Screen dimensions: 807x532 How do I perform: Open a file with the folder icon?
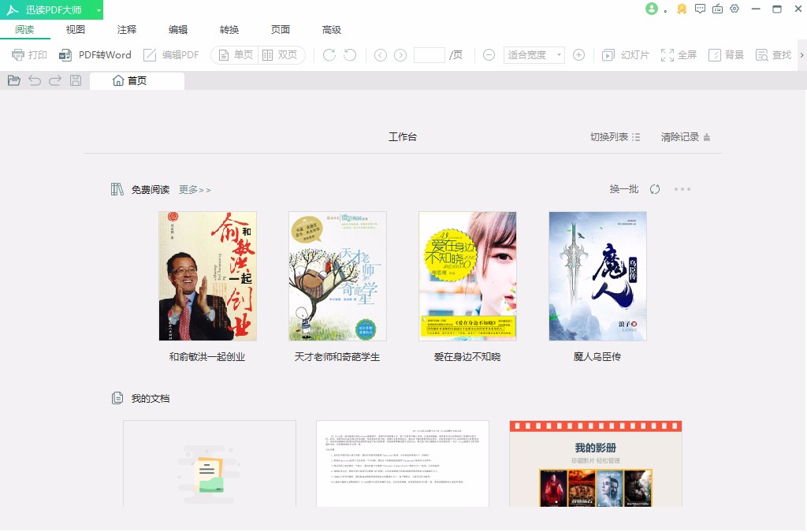tap(14, 80)
